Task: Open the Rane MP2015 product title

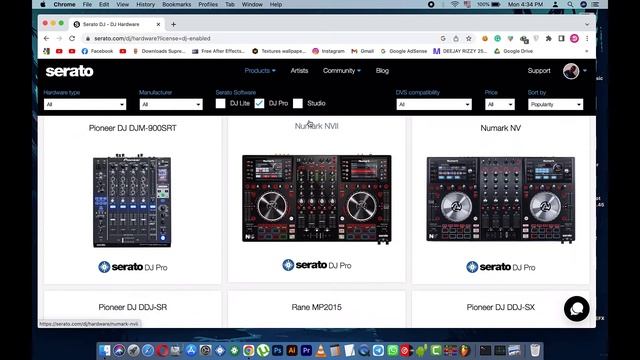Action: point(317,307)
